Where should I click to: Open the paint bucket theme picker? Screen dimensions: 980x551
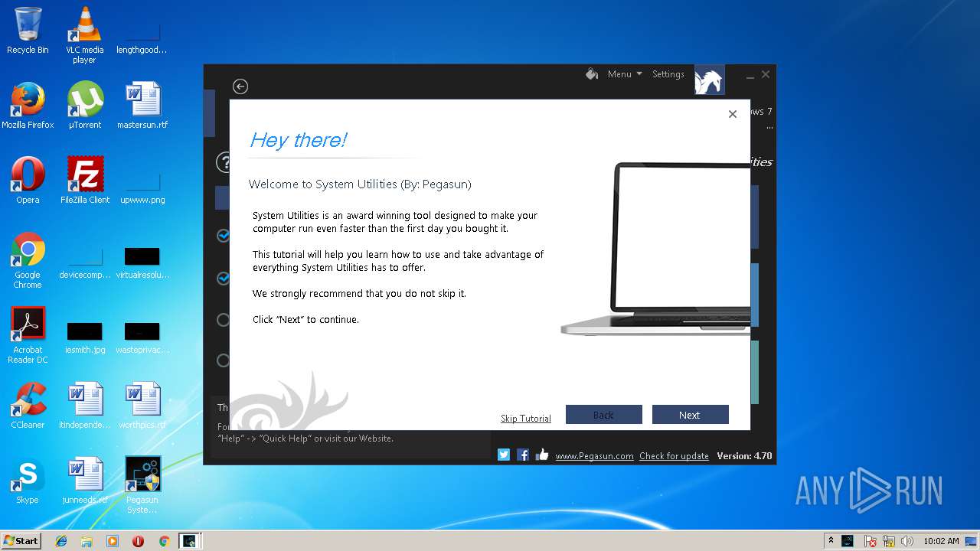point(592,74)
